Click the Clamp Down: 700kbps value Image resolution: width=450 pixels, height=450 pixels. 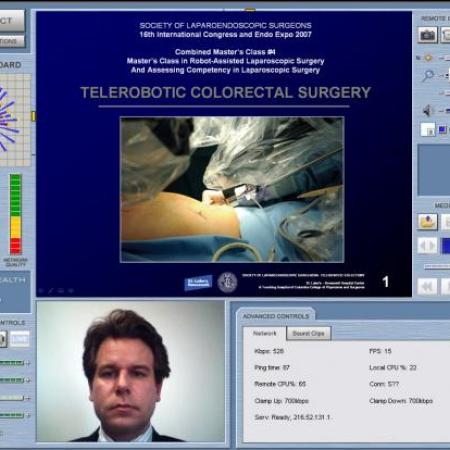pyautogui.click(x=401, y=401)
